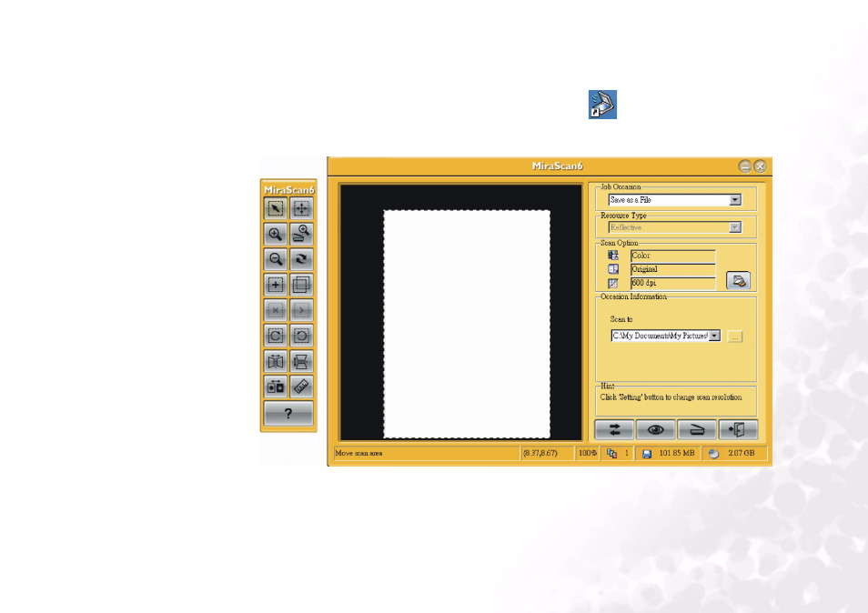868x613 pixels.
Task: Click the Exit door button
Action: pos(738,430)
